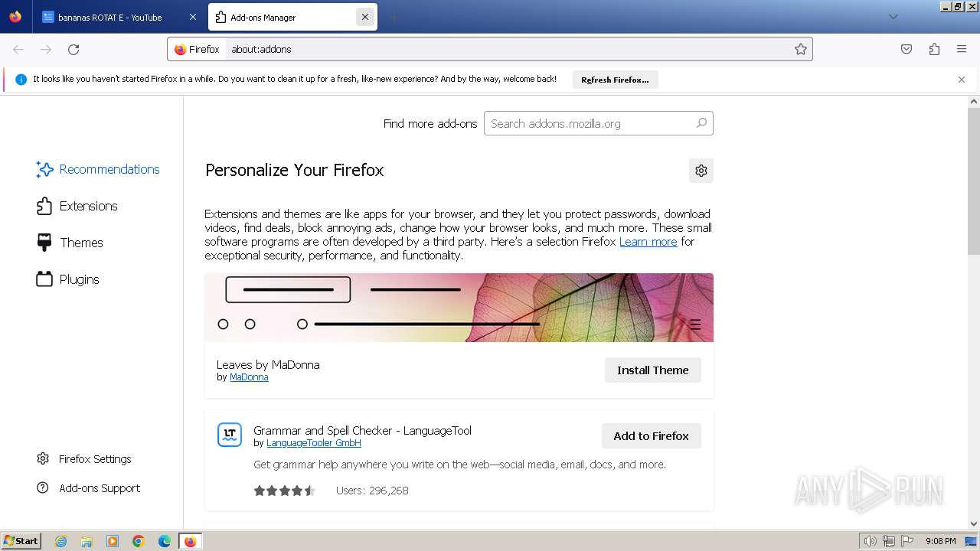The width and height of the screenshot is (980, 551).
Task: Click the scrollbar down arrow
Action: (974, 524)
